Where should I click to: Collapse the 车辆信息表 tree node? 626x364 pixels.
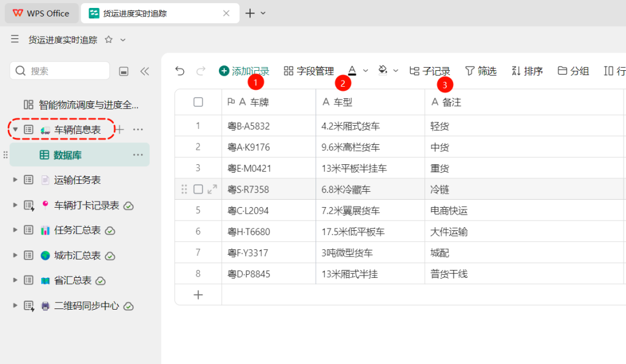coord(15,129)
